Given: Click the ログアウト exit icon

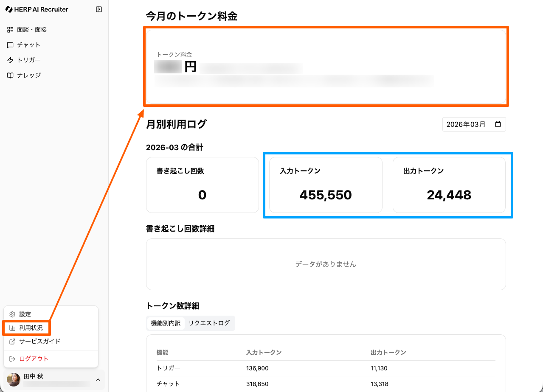Looking at the screenshot, I should coord(12,359).
